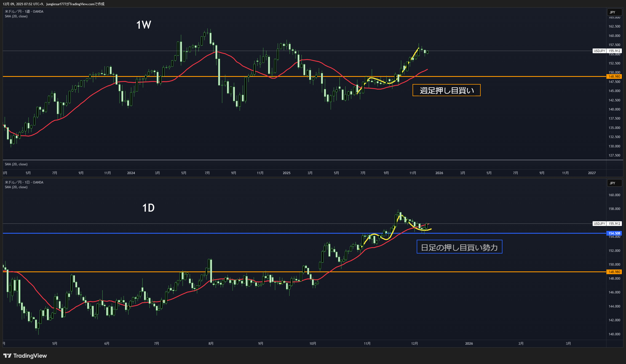Select the 週足押し目買い text annotation box
Image resolution: width=626 pixels, height=364 pixels.
pyautogui.click(x=446, y=90)
